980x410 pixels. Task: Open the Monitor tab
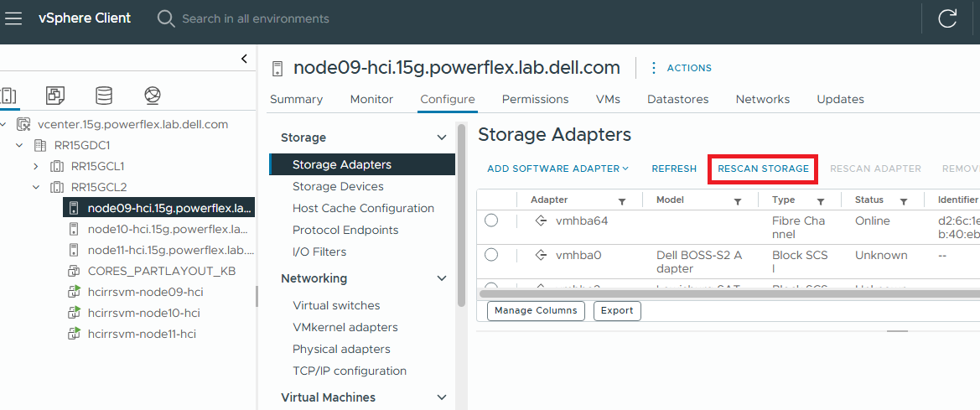pos(371,99)
